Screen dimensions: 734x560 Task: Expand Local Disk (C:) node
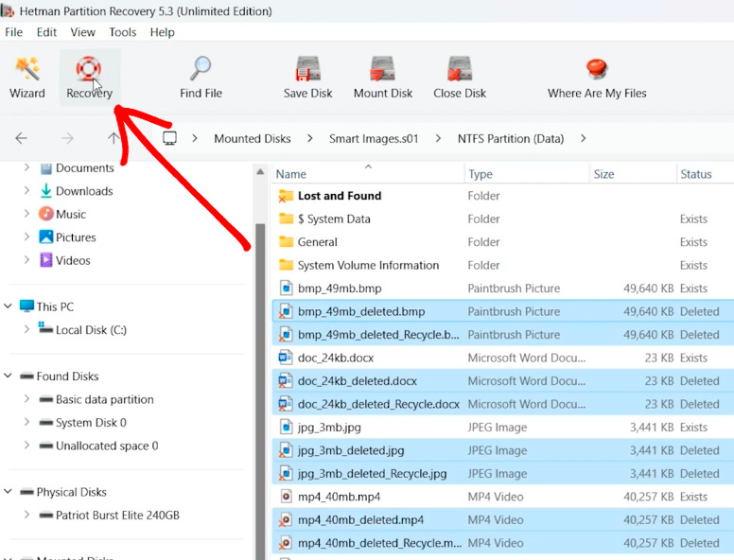pyautogui.click(x=26, y=329)
